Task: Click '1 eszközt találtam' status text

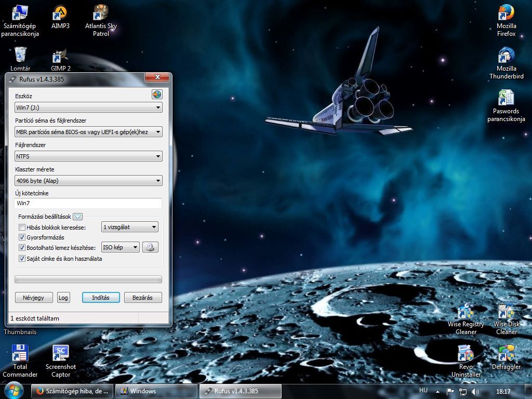Action: pos(35,318)
